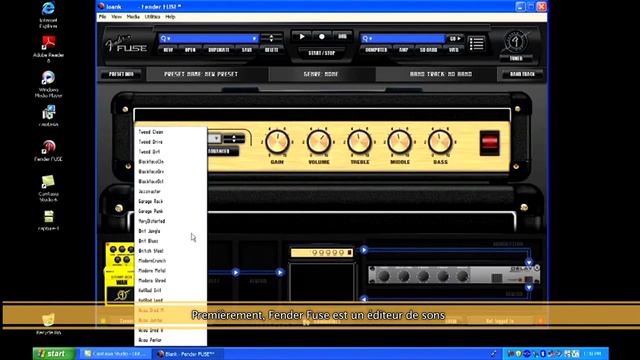Screen dimensions: 640x360
Task: Click the OPEN preset button
Action: pyautogui.click(x=190, y=50)
